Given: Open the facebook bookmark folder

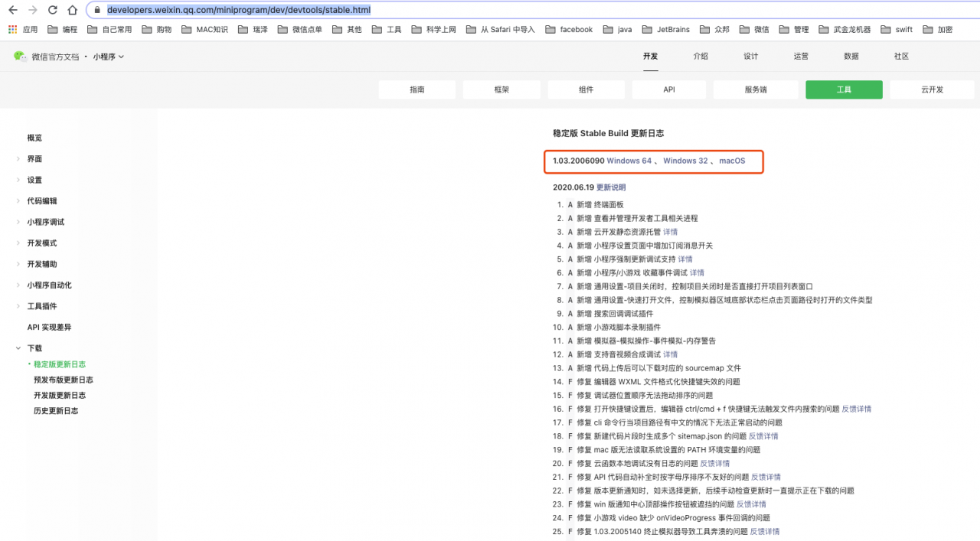Looking at the screenshot, I should point(569,29).
